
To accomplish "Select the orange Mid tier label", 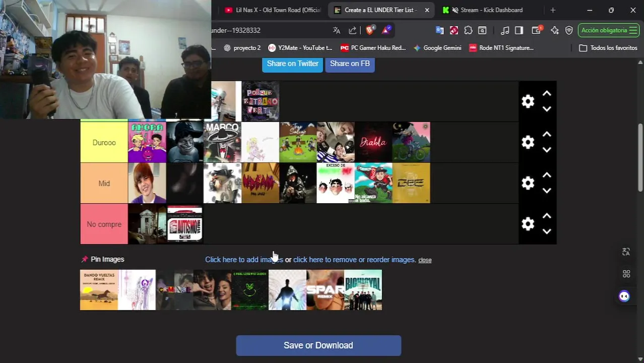I will 104,184.
